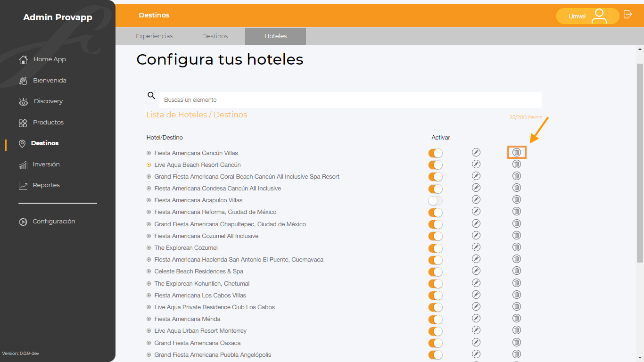Toggle activation for Fiesta Americana Cancún Villas
The width and height of the screenshot is (644, 362).
click(435, 153)
